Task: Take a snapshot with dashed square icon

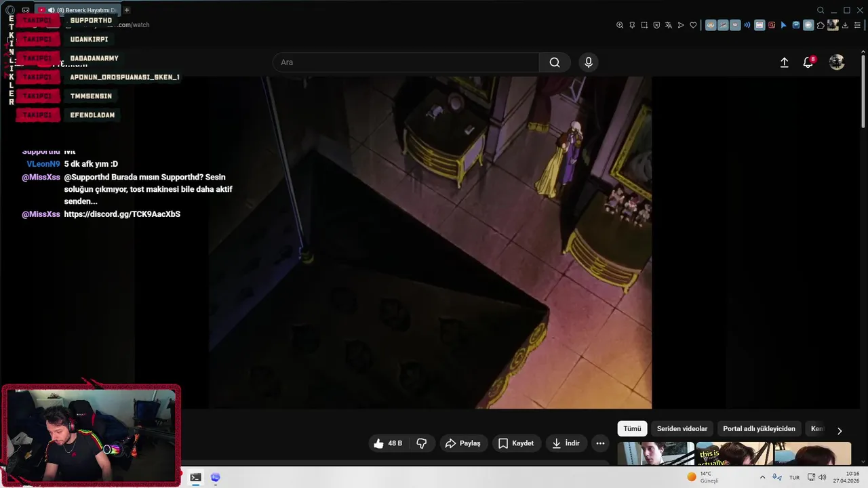Action: click(x=644, y=25)
